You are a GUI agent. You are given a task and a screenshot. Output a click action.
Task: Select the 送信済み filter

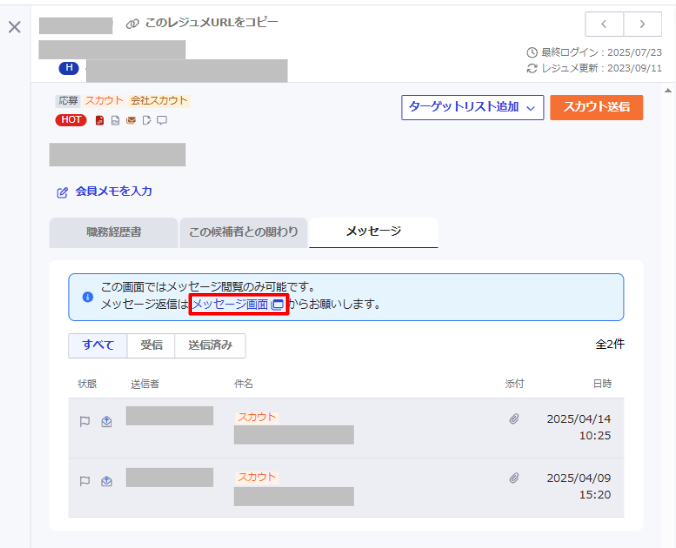click(x=210, y=345)
